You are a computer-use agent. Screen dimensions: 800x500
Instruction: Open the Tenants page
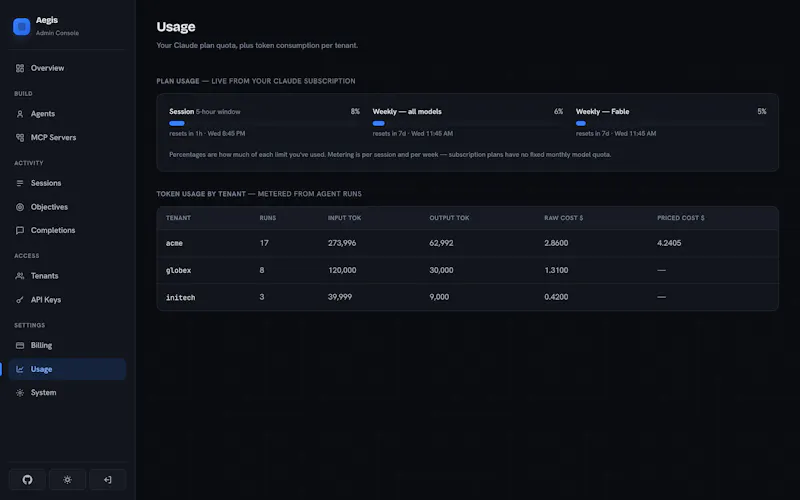click(x=67, y=276)
